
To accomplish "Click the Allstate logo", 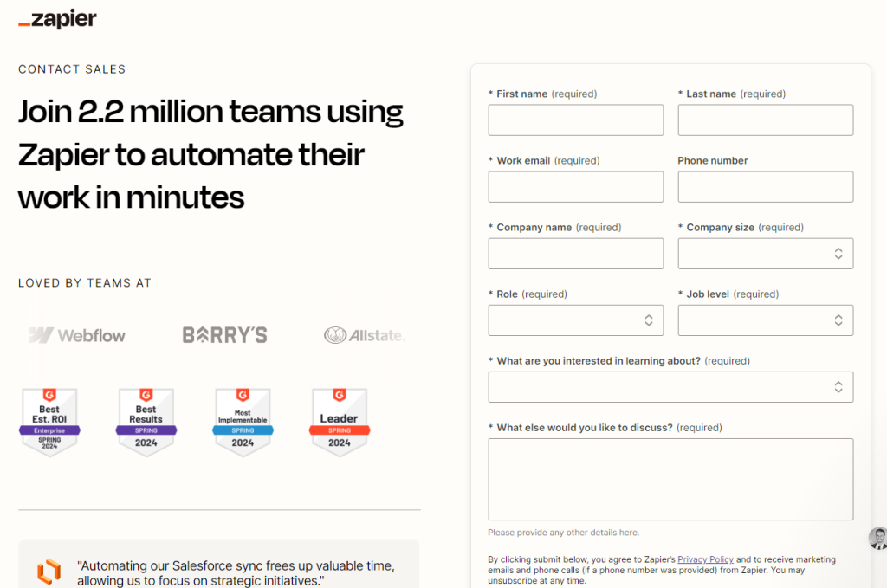I will pos(364,335).
